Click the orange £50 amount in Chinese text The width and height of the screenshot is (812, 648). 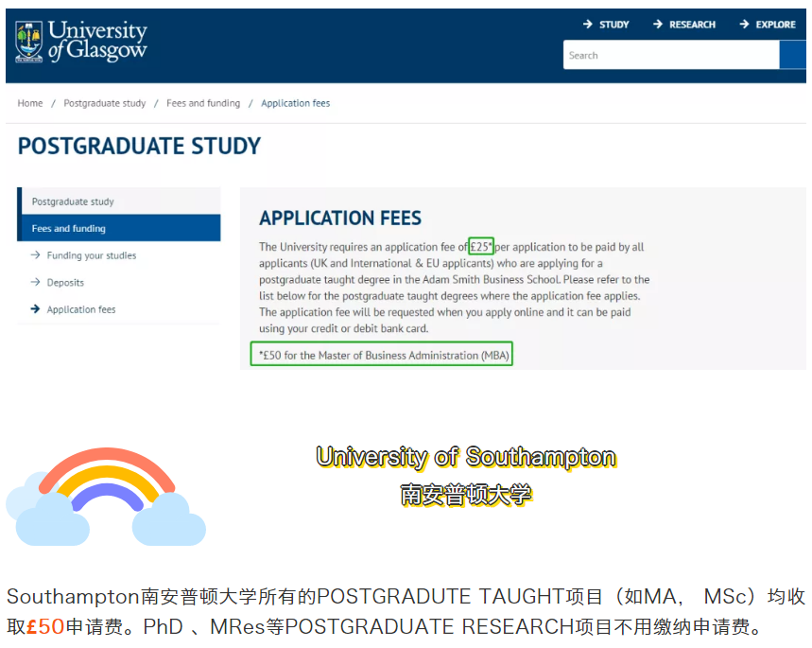(x=45, y=626)
